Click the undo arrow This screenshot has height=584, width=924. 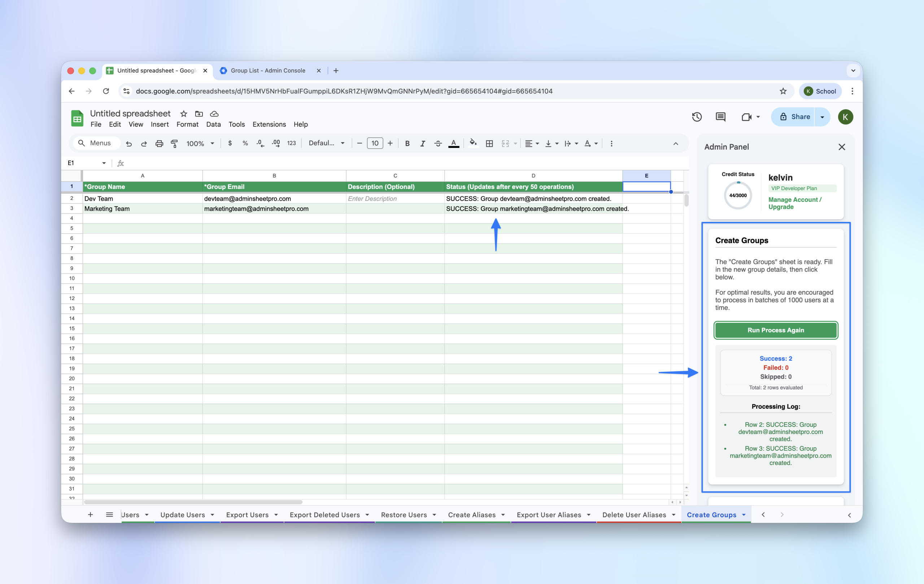point(129,144)
